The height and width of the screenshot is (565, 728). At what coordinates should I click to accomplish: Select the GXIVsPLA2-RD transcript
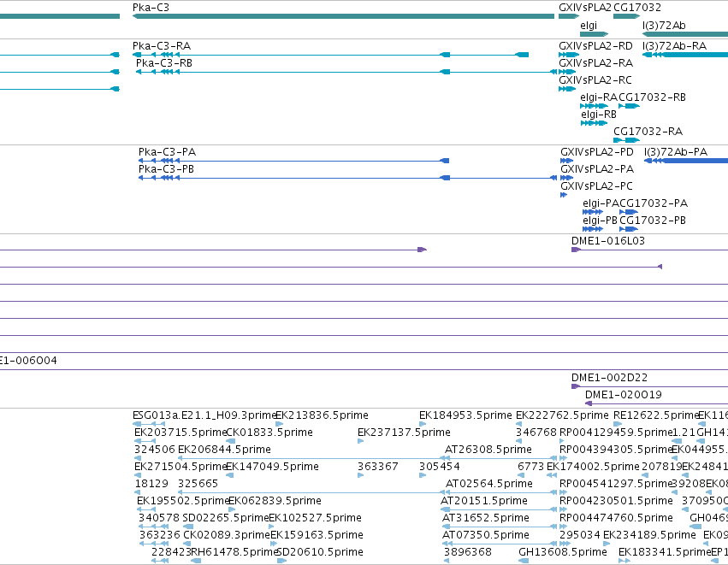(569, 55)
